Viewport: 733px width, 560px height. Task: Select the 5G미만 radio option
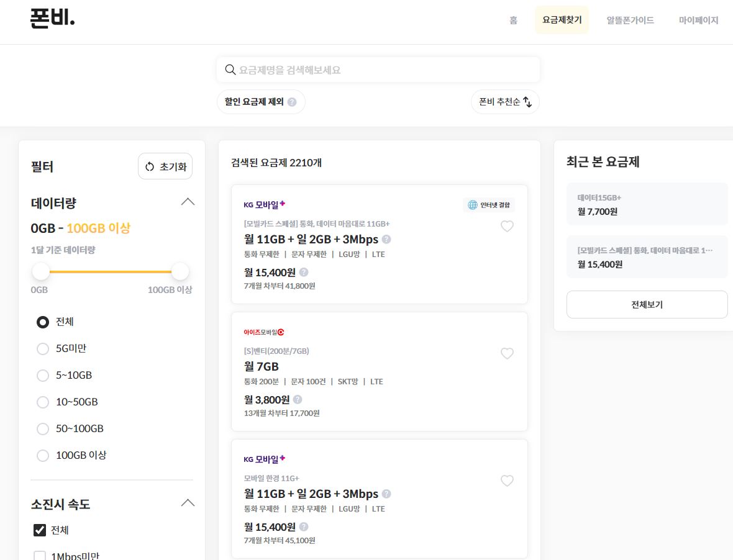(42, 349)
